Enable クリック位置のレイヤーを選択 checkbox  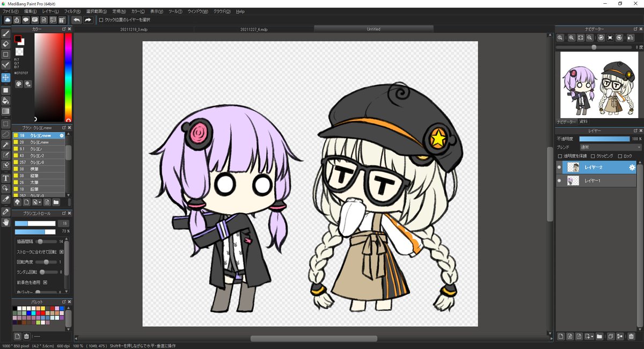pyautogui.click(x=101, y=20)
